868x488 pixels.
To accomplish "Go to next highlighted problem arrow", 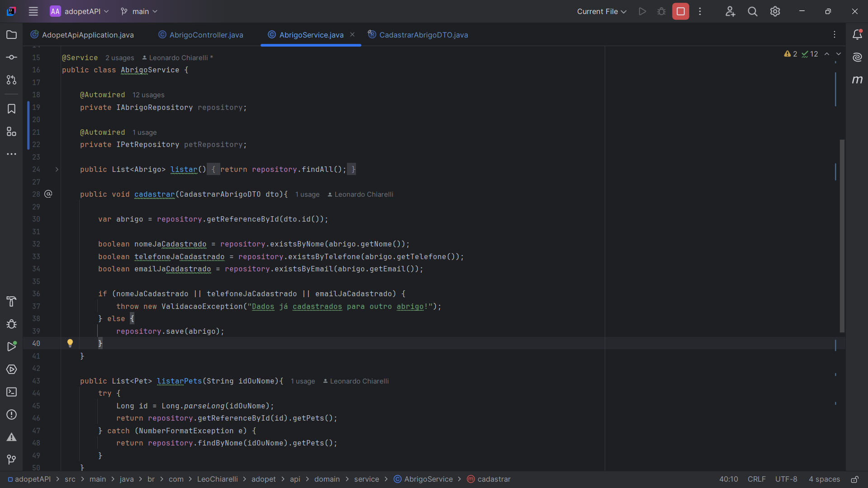I will tap(839, 54).
